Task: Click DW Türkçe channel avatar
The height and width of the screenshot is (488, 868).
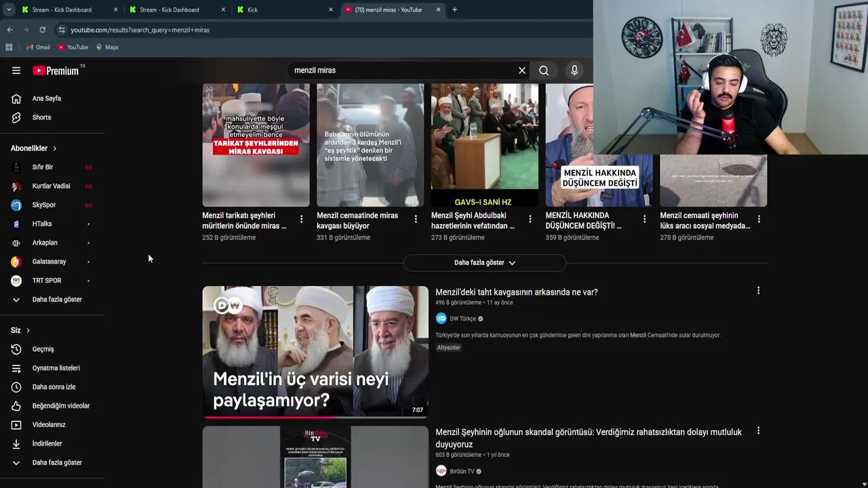Action: tap(441, 319)
